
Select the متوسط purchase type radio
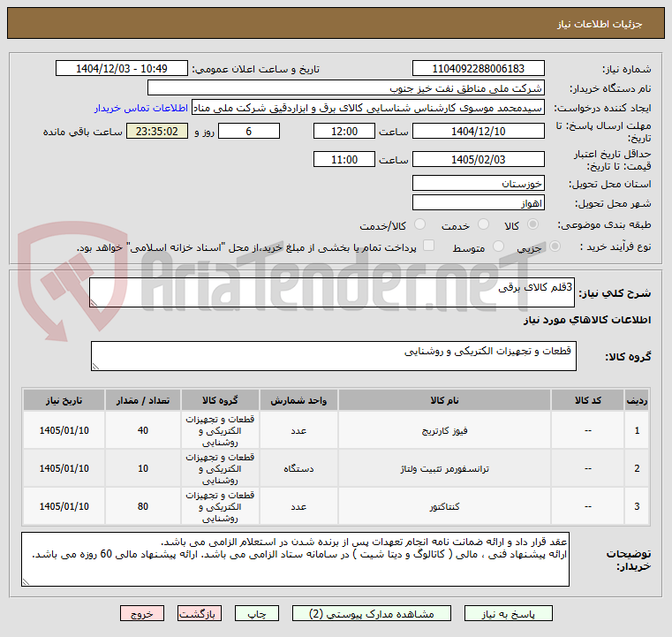tap(498, 246)
